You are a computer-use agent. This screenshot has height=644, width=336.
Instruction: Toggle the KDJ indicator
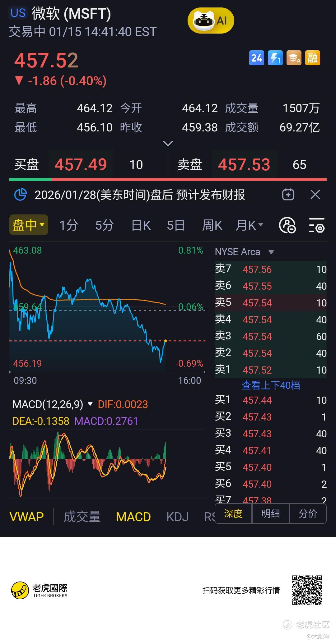(177, 517)
